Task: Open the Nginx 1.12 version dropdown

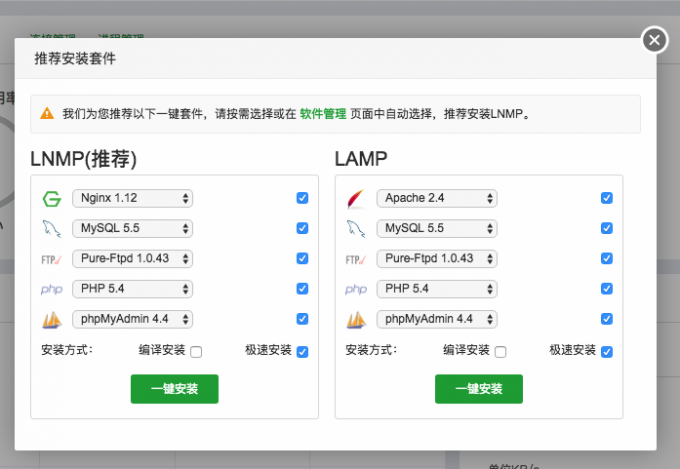Action: click(132, 198)
